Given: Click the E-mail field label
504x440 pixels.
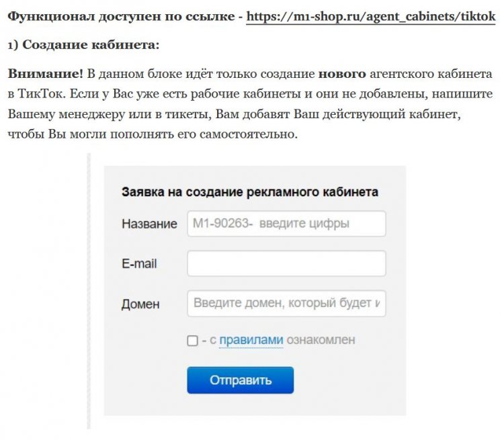Looking at the screenshot, I should point(139,263).
